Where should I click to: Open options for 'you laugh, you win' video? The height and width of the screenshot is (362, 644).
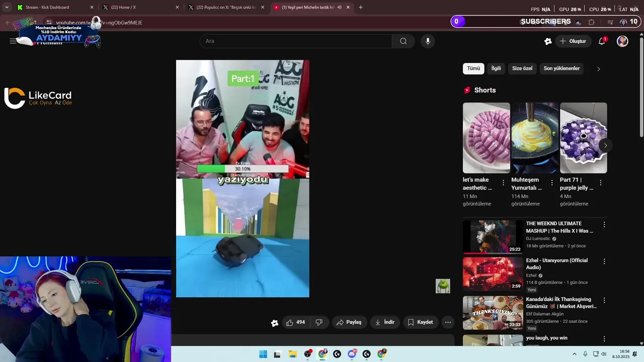(x=604, y=339)
